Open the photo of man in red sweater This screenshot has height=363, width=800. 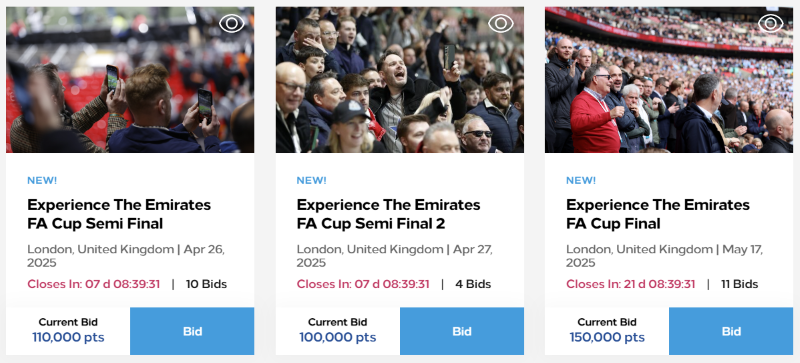click(x=669, y=80)
